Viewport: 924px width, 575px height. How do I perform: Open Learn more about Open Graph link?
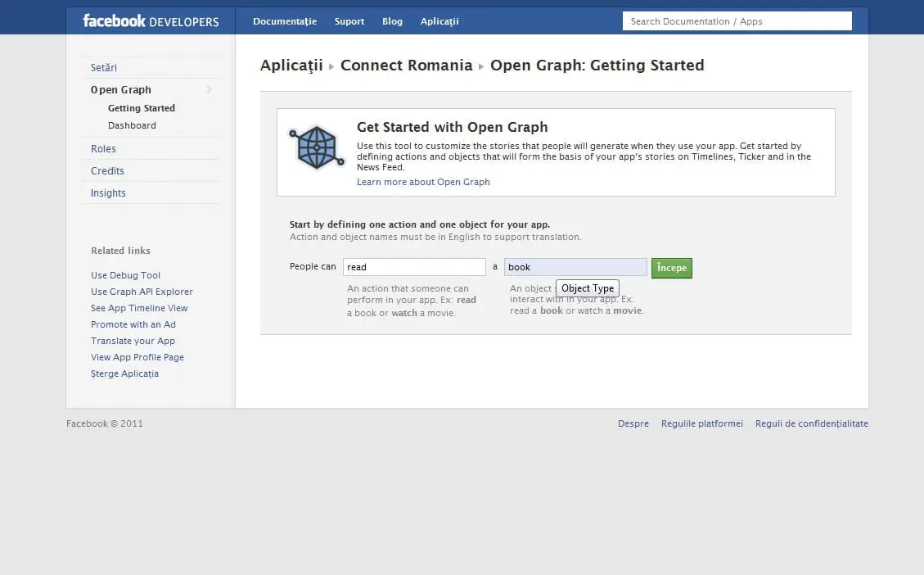(423, 182)
